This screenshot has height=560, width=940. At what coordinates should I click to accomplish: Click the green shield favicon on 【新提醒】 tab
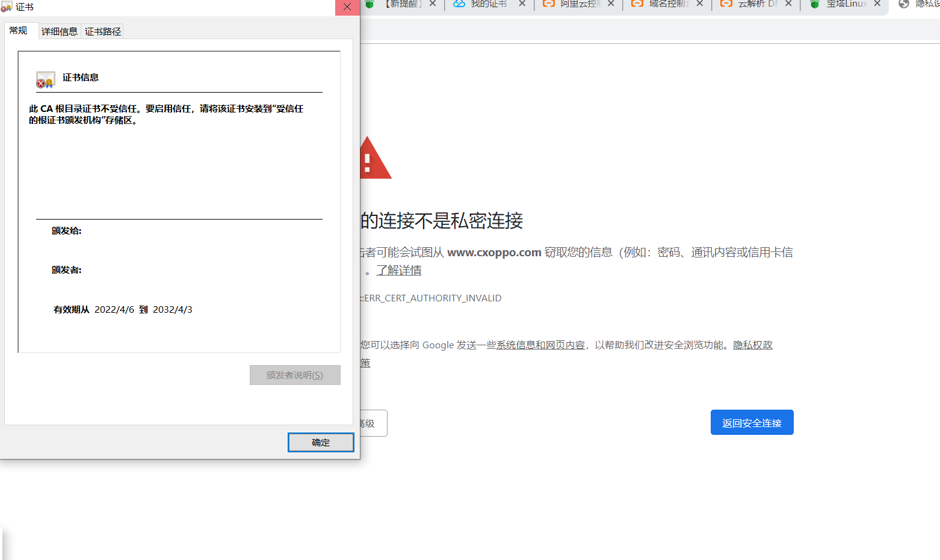370,4
